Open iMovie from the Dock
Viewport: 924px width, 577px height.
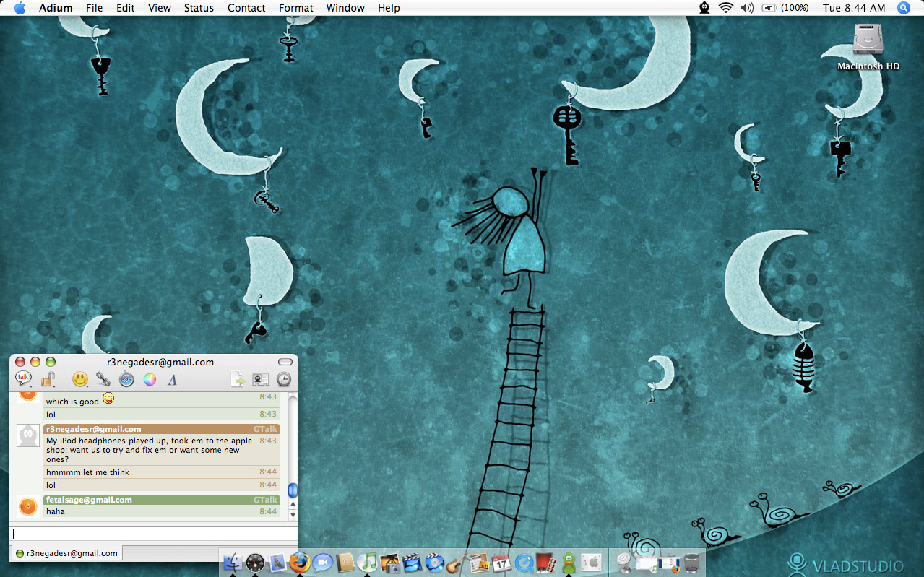[x=412, y=563]
